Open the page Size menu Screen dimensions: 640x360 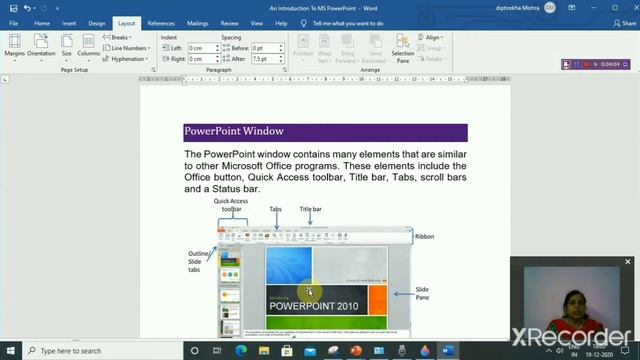(x=67, y=48)
